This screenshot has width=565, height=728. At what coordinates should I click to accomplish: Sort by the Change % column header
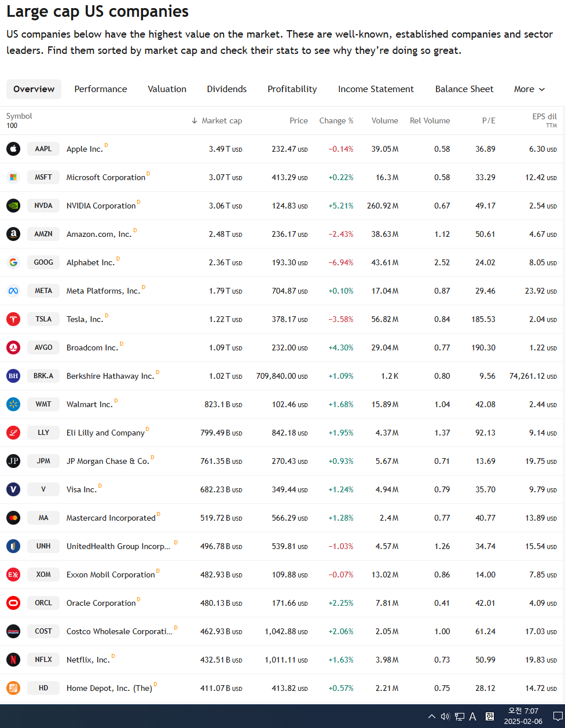[336, 120]
